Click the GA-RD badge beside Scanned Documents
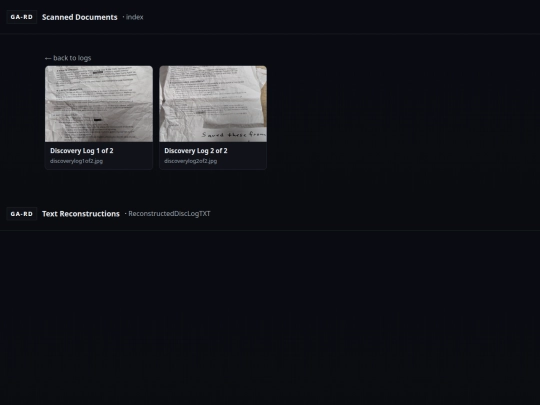Viewport: 540px width, 405px height. [x=22, y=17]
